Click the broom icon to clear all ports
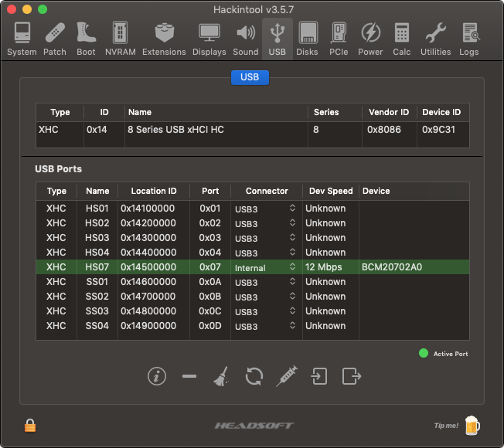 pos(221,376)
